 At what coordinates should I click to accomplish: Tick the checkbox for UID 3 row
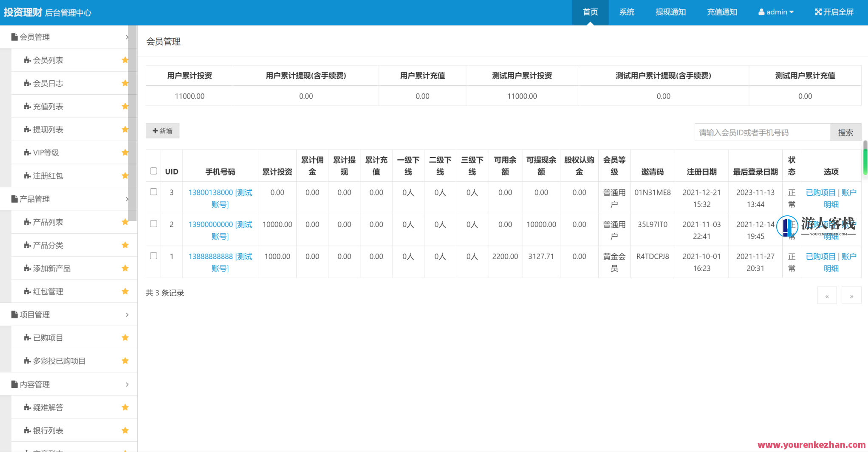click(x=154, y=192)
